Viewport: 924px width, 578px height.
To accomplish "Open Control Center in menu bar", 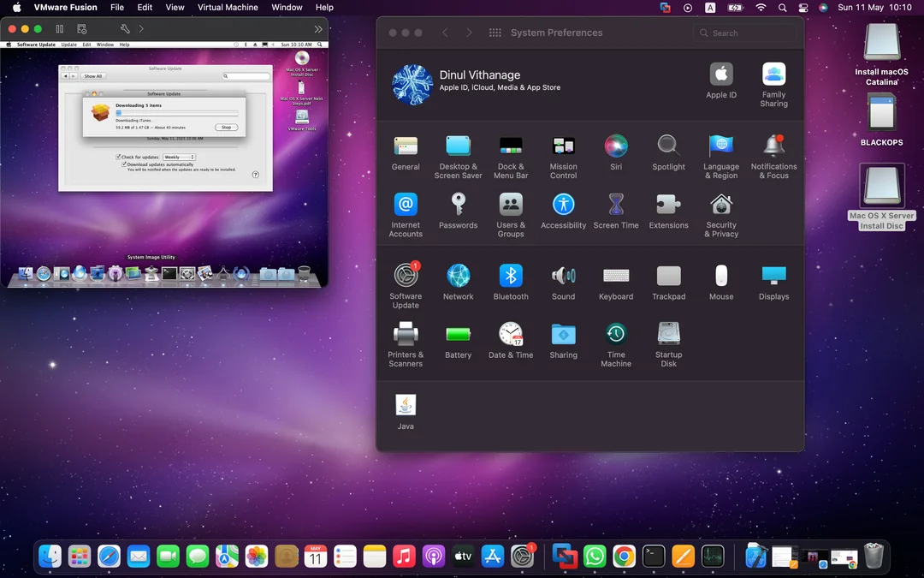I will 803,8.
